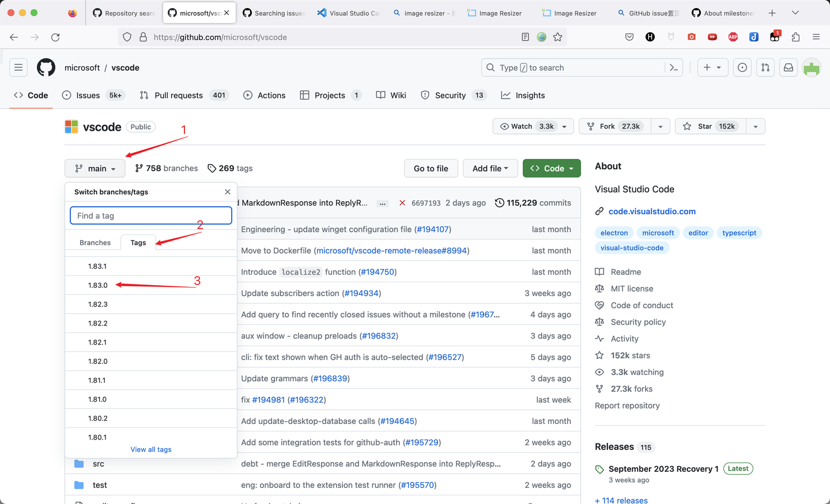Open the Pocket save icon
This screenshot has width=830, height=504.
coord(629,37)
